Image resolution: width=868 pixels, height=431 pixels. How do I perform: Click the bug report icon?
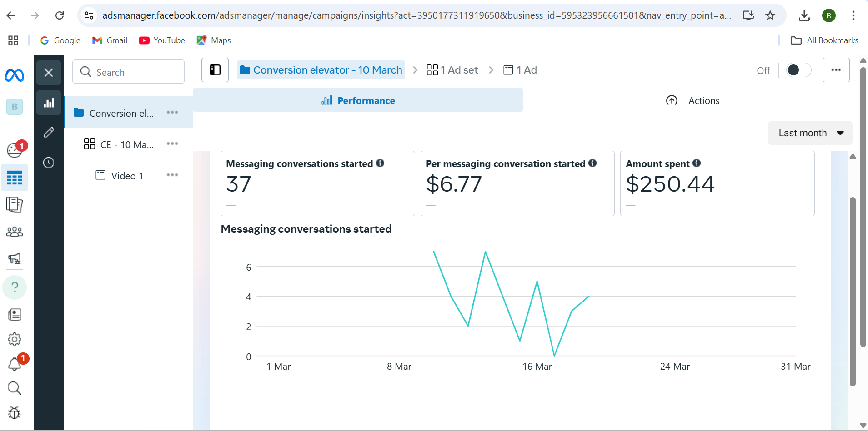click(x=15, y=413)
